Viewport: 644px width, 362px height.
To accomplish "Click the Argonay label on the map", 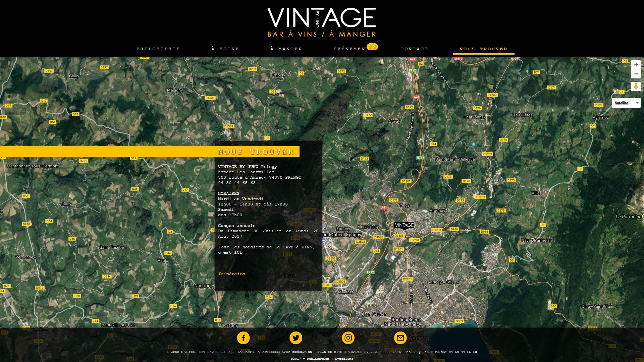I will pyautogui.click(x=437, y=211).
